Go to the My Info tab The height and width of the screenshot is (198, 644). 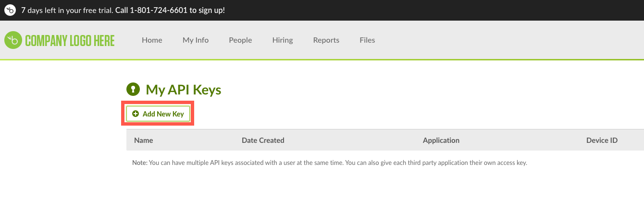[196, 40]
